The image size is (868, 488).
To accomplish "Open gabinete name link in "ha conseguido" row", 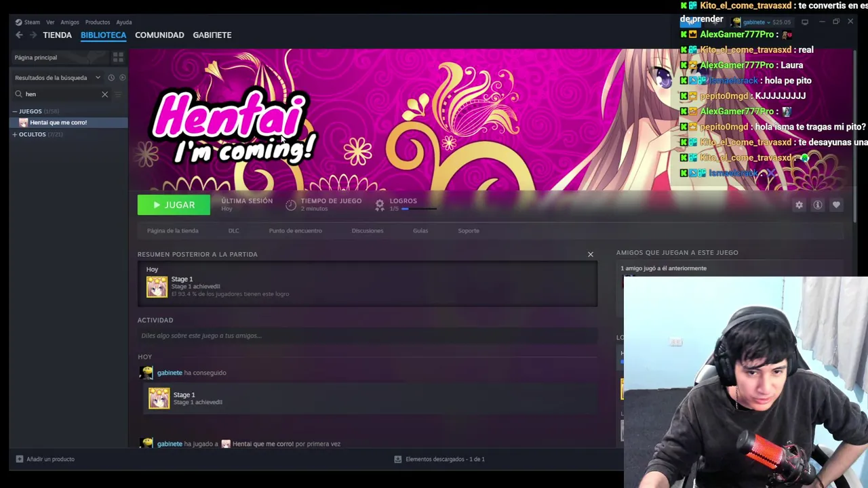I will tap(170, 373).
